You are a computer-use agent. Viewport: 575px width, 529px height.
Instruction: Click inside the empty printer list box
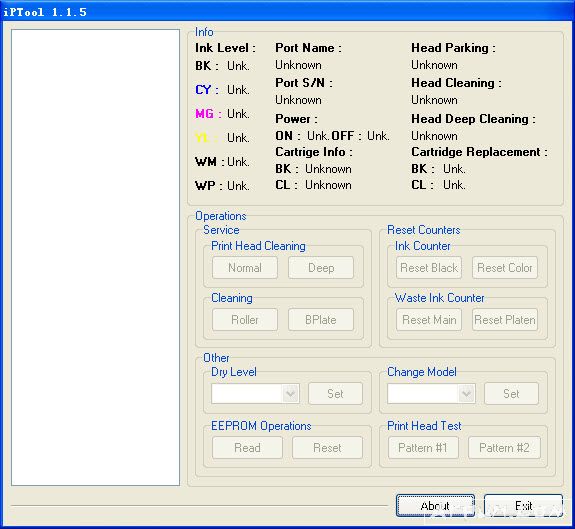click(95, 257)
